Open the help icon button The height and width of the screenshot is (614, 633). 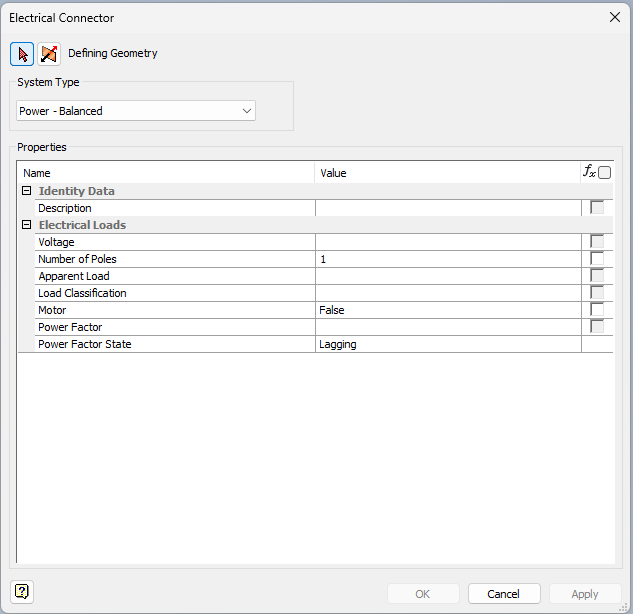pyautogui.click(x=22, y=592)
